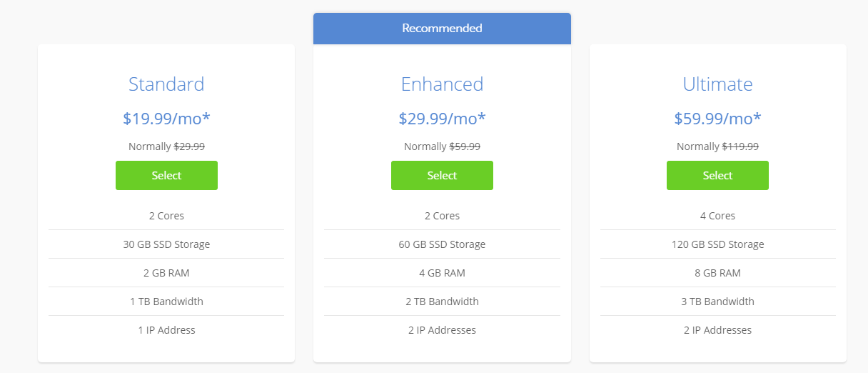
Task: Click the Standard plan heading
Action: pos(166,84)
